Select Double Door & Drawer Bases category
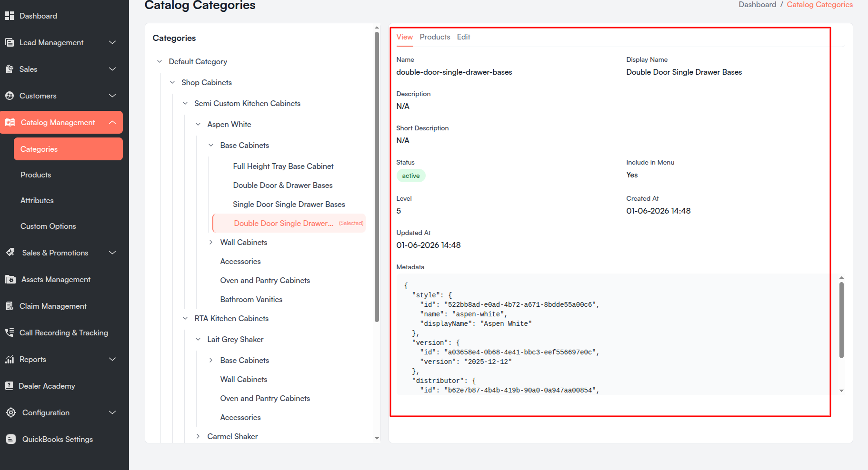 (x=283, y=185)
